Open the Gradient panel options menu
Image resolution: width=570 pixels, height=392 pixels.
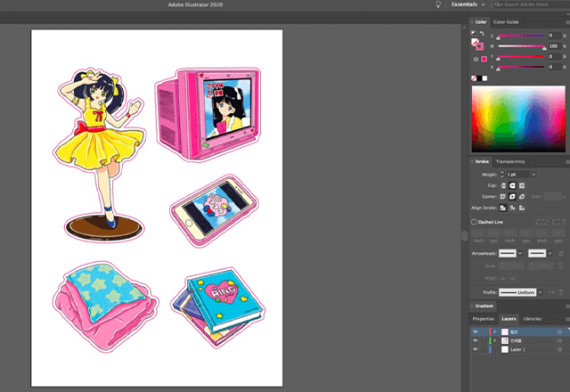click(x=567, y=306)
